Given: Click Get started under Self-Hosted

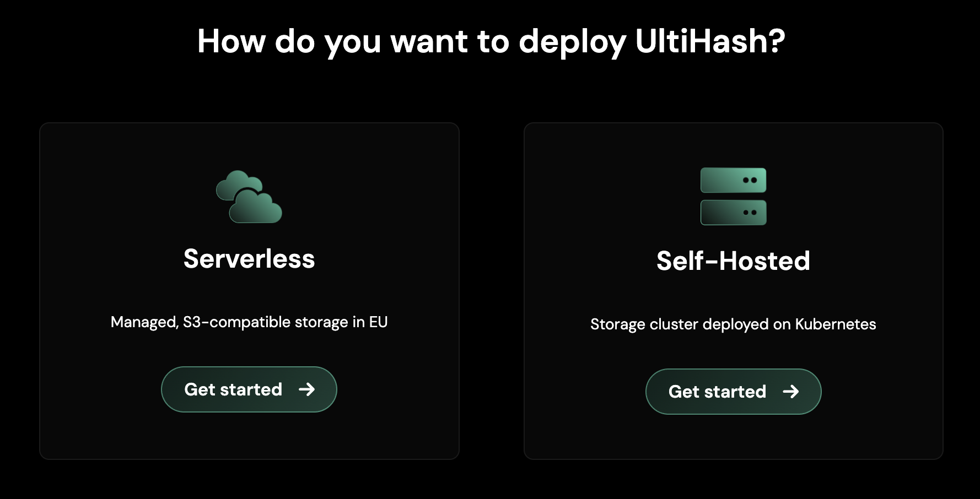Looking at the screenshot, I should [x=734, y=392].
